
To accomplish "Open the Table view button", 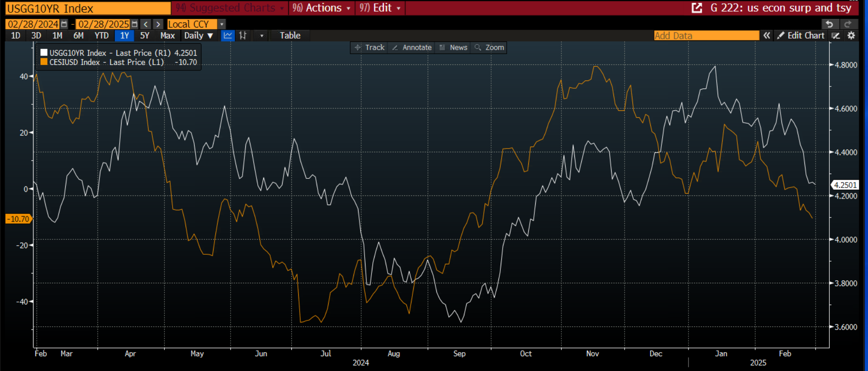I will click(x=290, y=35).
